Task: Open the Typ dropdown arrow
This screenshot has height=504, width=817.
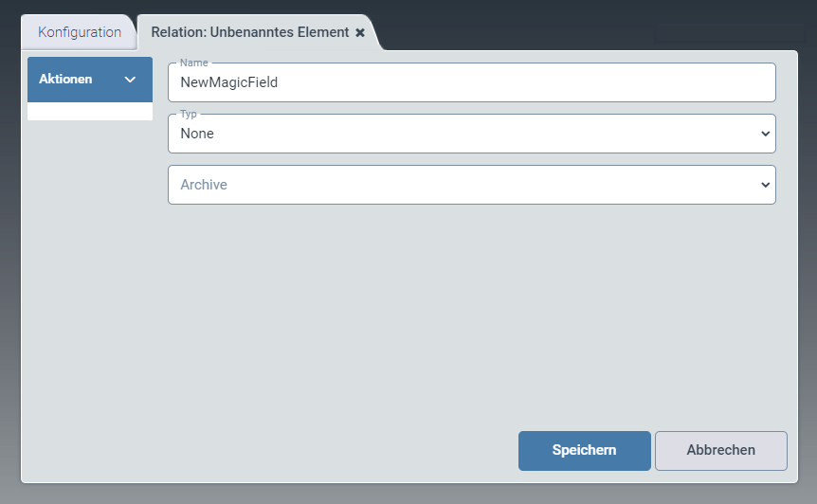Action: tap(766, 134)
